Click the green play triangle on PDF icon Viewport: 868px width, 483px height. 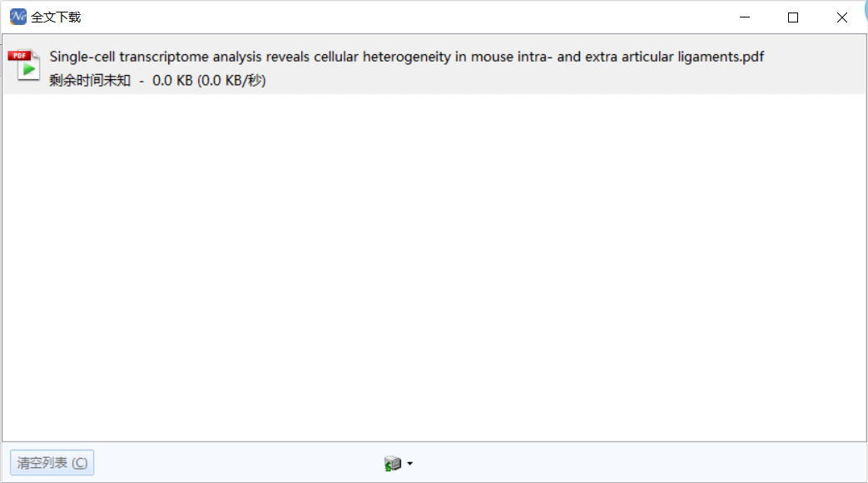pyautogui.click(x=29, y=69)
